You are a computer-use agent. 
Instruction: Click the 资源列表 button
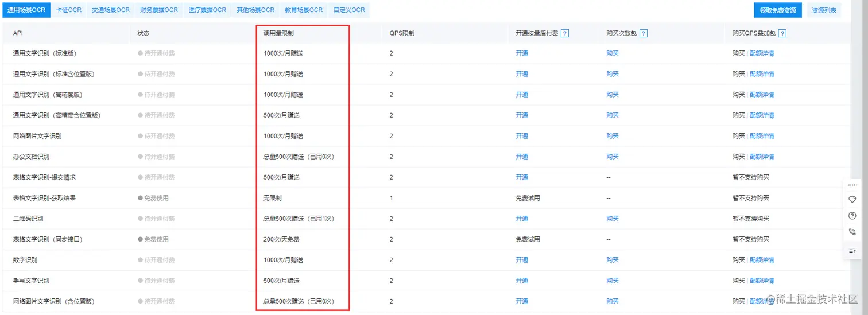coord(824,10)
